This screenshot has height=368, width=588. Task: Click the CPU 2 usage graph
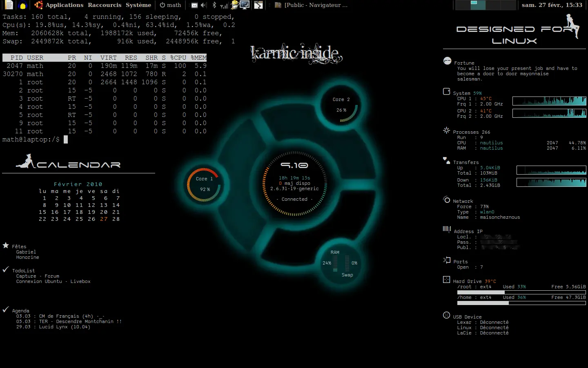tap(549, 113)
